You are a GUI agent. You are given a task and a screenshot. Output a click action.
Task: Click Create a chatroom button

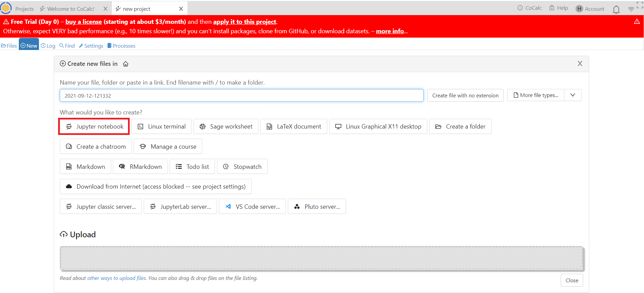point(96,147)
